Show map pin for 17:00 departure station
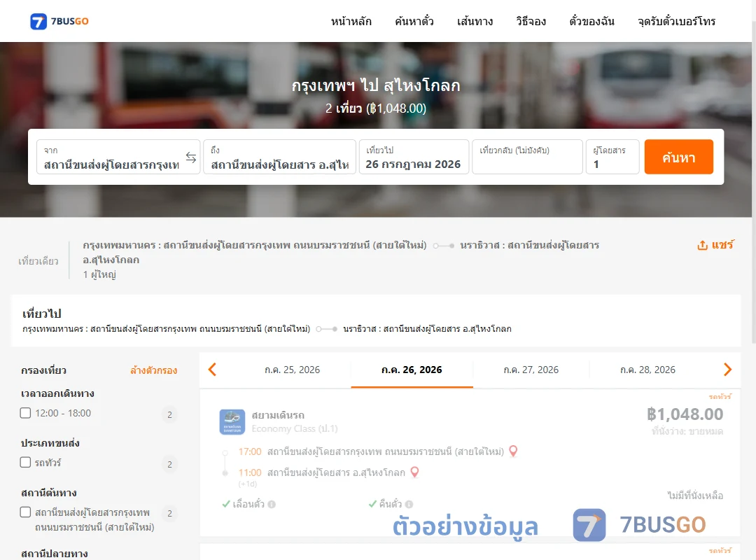The width and height of the screenshot is (756, 560). (514, 451)
